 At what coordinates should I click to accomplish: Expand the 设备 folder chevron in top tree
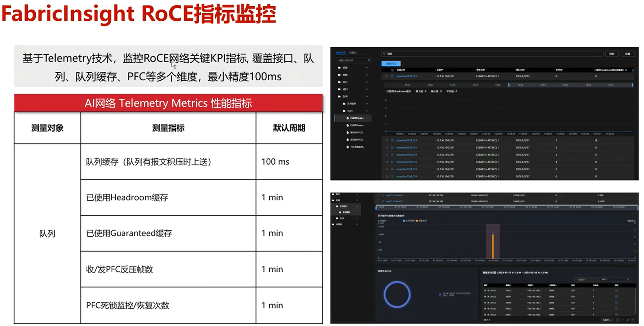pyautogui.click(x=367, y=67)
